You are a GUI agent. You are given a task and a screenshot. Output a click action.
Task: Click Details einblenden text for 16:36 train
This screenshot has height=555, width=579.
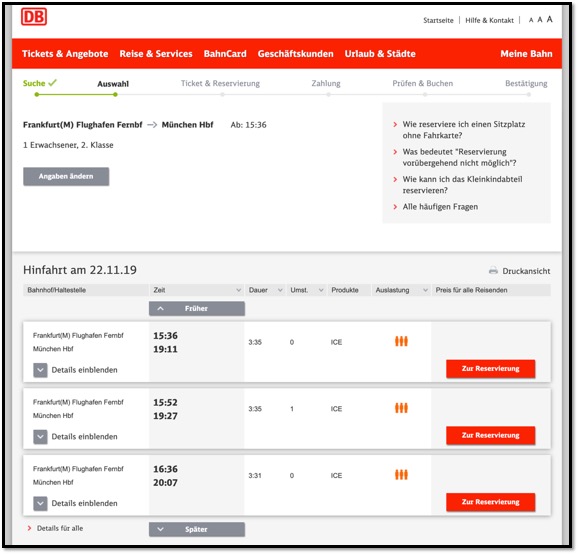pyautogui.click(x=84, y=503)
